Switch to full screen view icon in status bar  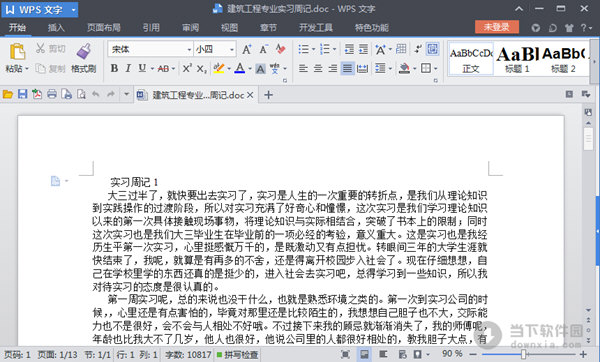point(345,355)
